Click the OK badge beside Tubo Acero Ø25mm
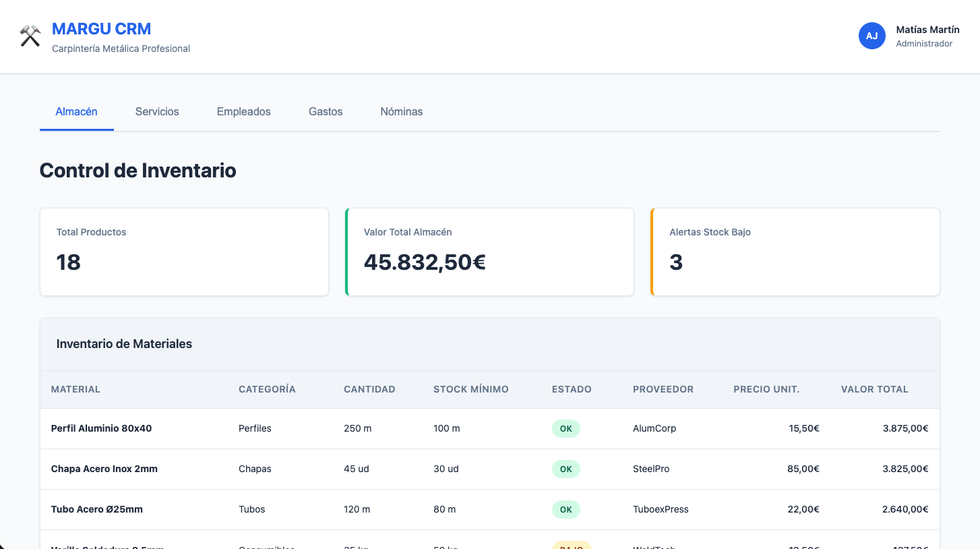The width and height of the screenshot is (980, 549). pos(565,509)
